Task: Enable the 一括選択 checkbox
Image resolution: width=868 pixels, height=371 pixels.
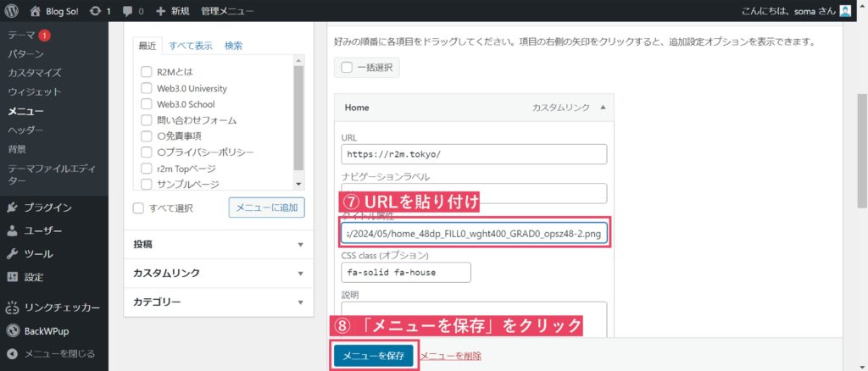Action: tap(347, 68)
